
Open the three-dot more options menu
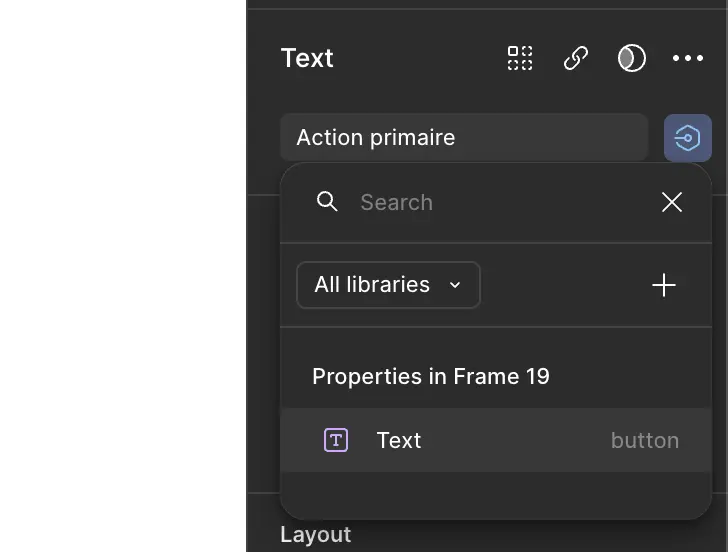coord(688,58)
